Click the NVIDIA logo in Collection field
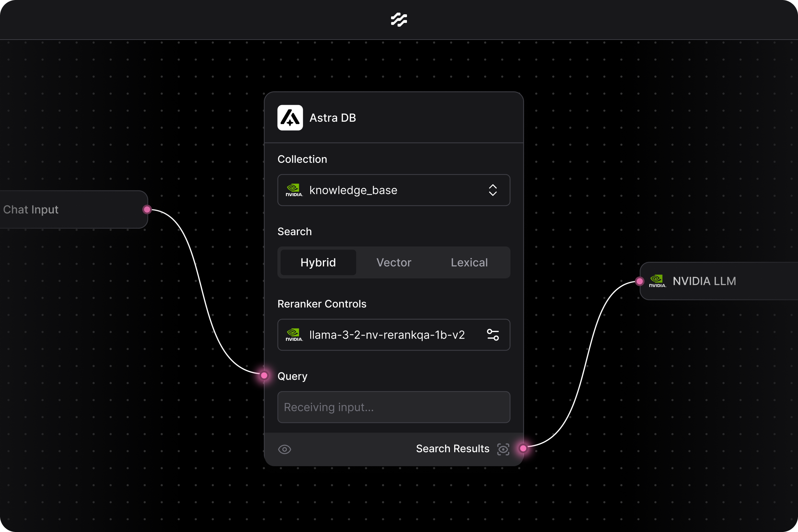The image size is (798, 532). pos(294,190)
